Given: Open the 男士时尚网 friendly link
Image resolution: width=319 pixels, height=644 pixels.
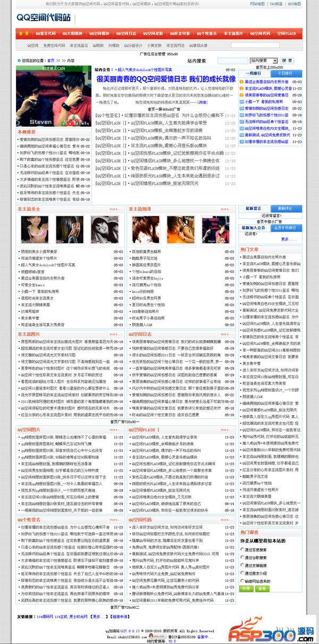Looking at the screenshot, I should [x=78, y=616].
